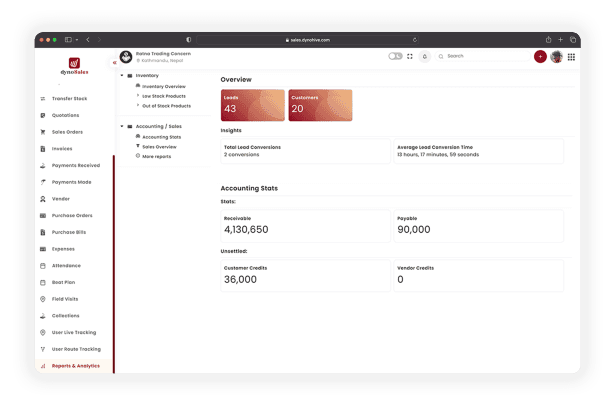The height and width of the screenshot is (406, 613).
Task: Click the sales.dynohive.com address bar
Action: [x=308, y=40]
